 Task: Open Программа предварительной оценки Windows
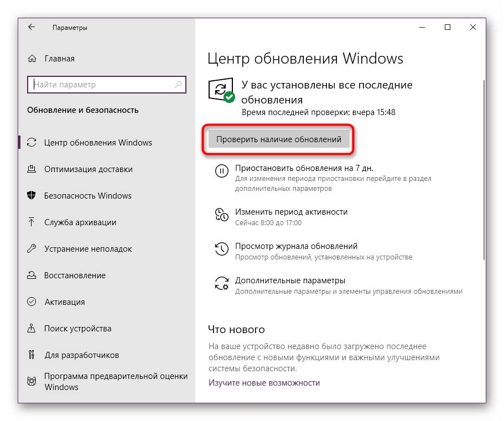(x=116, y=382)
